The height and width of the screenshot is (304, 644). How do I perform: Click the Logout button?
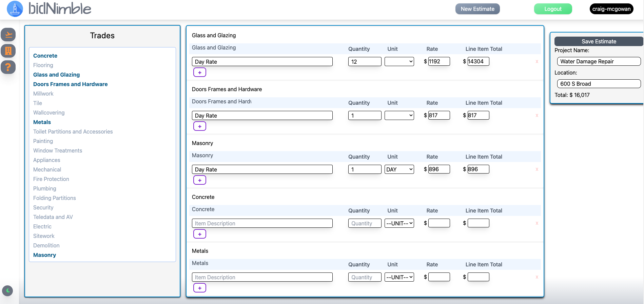point(553,9)
